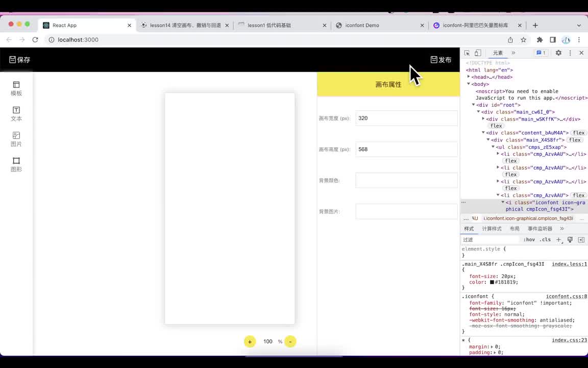
Task: Click the minus zoom-out canvas button
Action: [x=290, y=341]
